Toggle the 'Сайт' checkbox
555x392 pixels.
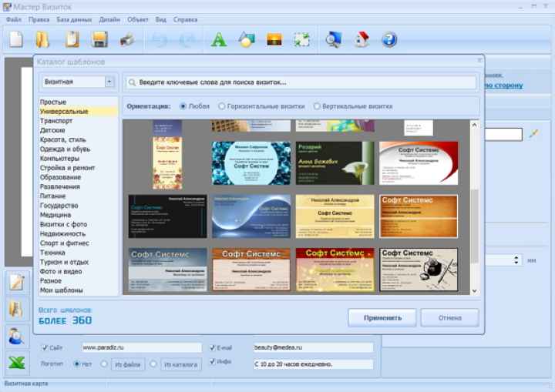pyautogui.click(x=45, y=348)
